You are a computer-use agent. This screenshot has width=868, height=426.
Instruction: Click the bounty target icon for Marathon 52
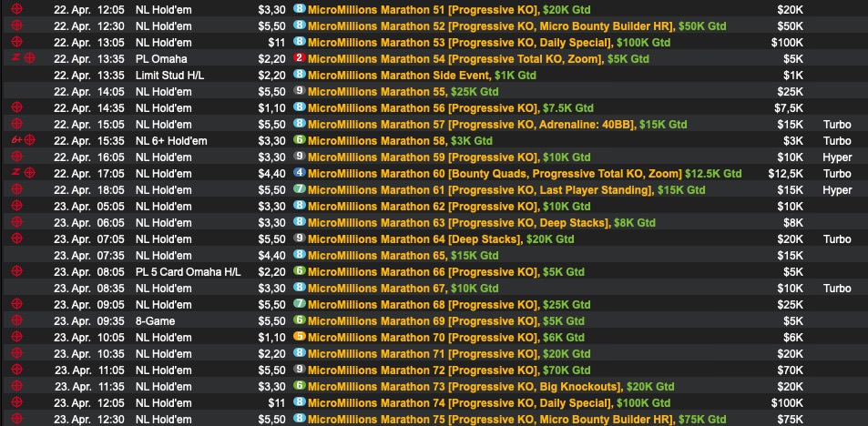[x=17, y=25]
